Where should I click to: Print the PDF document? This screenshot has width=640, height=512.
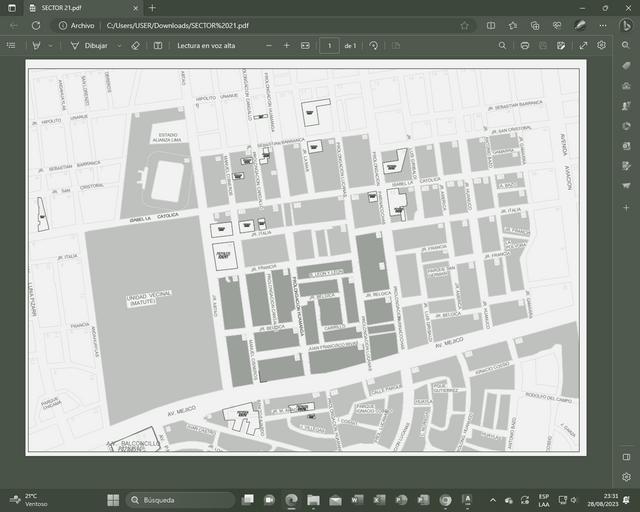tap(525, 45)
